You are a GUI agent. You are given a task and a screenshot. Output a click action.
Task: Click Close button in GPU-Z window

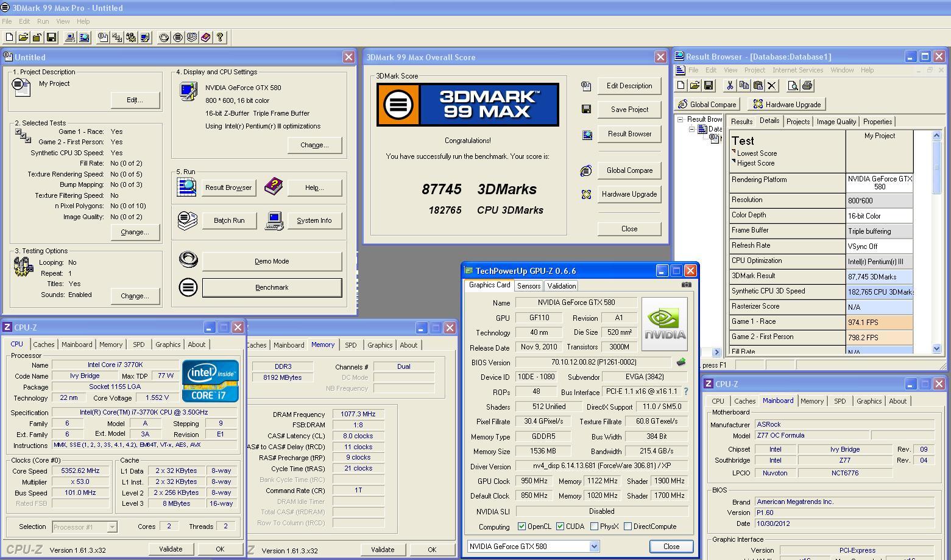(x=671, y=547)
